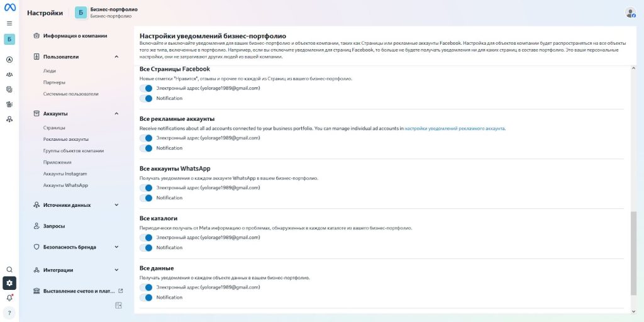The width and height of the screenshot is (644, 322).
Task: Toggle Notification switch for Все аккаунты WhatsApp
Action: point(146,198)
